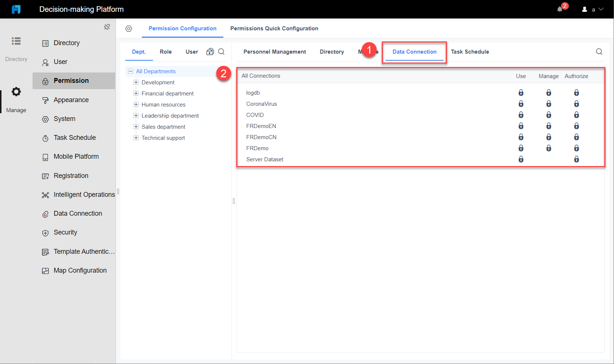Click the search magnifier near Task Schedule
The height and width of the screenshot is (364, 614).
click(599, 52)
